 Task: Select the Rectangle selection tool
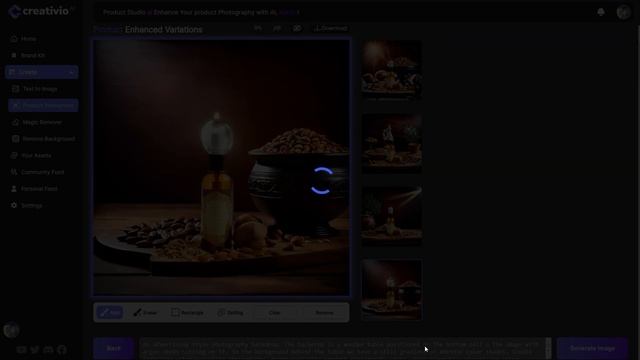pos(187,313)
